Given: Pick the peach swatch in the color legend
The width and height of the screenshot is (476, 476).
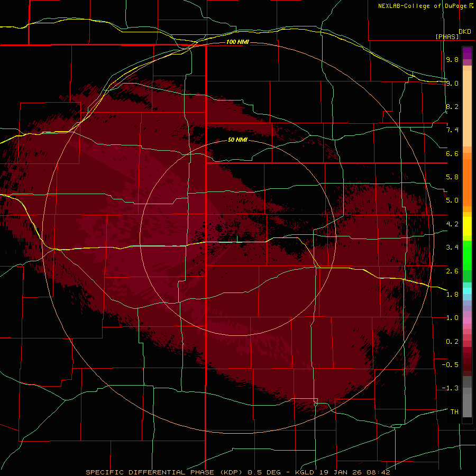Looking at the screenshot, I should (467, 106).
